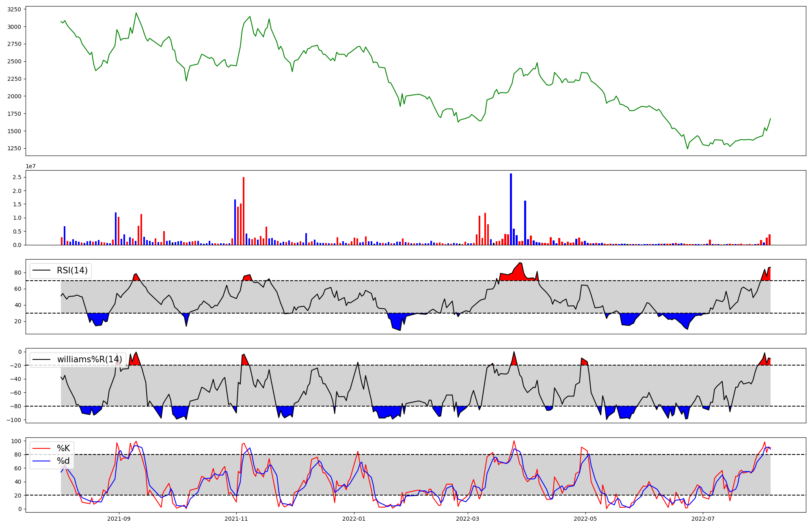Click the -100 tick on Williams %R axis
Image resolution: width=812 pixels, height=528 pixels.
tap(15, 420)
